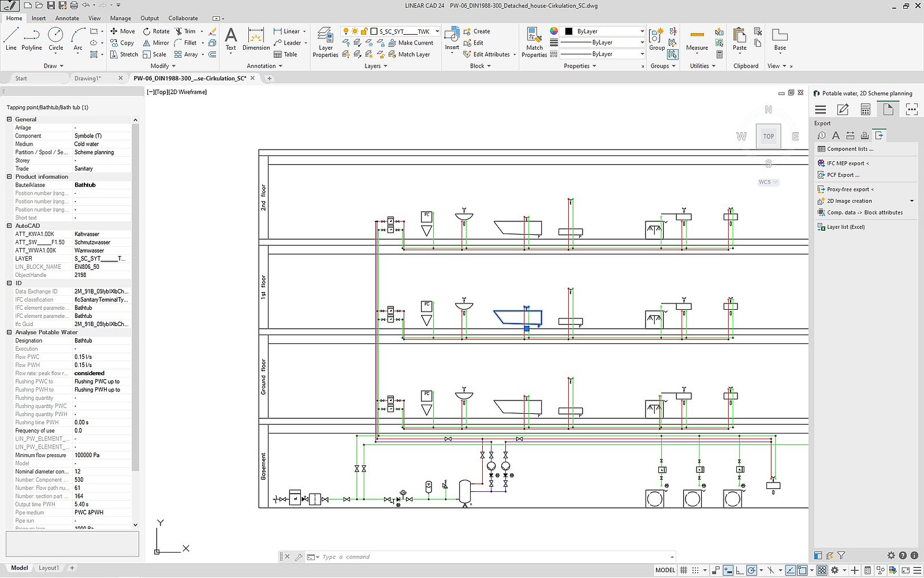924x578 pixels.
Task: Click the Measure utility tool
Action: click(x=696, y=39)
